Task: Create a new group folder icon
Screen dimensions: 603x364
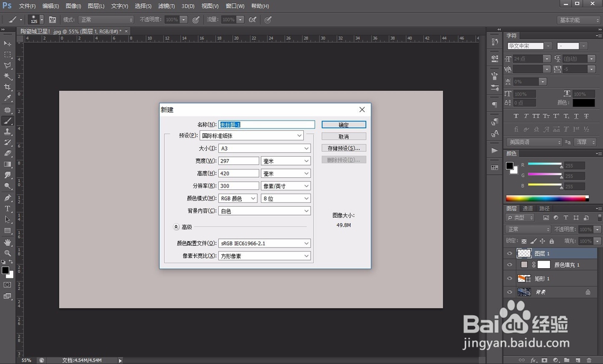Action: pos(566,360)
